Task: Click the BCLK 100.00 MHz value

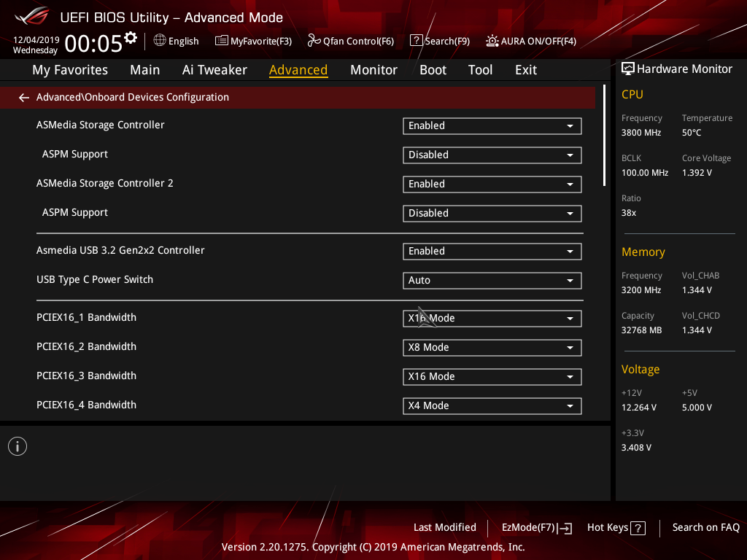Action: 645,173
